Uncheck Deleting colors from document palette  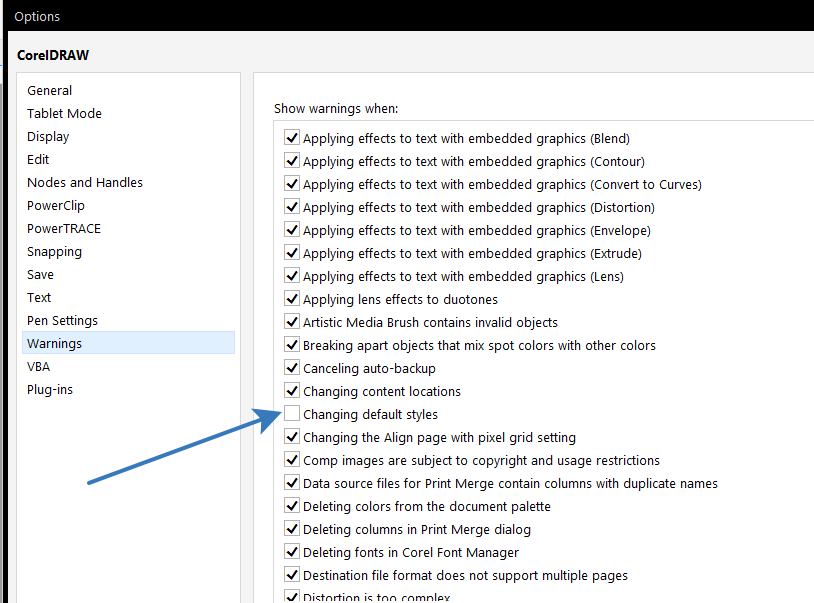pyautogui.click(x=292, y=505)
